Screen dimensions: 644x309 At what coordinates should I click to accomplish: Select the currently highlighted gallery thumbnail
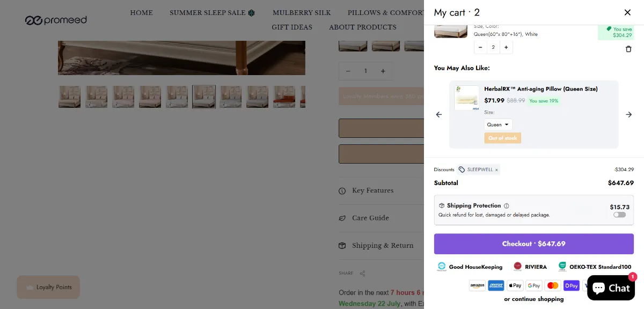pos(204,97)
